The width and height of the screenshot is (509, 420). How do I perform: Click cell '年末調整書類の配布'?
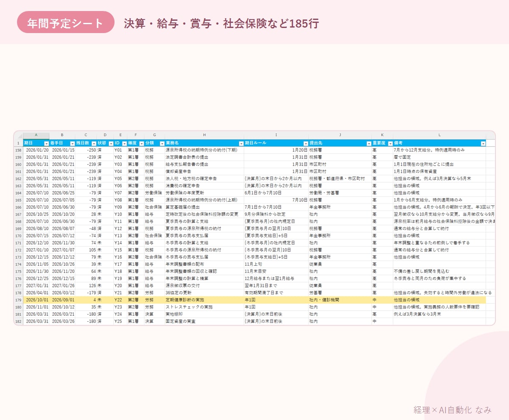(204, 264)
